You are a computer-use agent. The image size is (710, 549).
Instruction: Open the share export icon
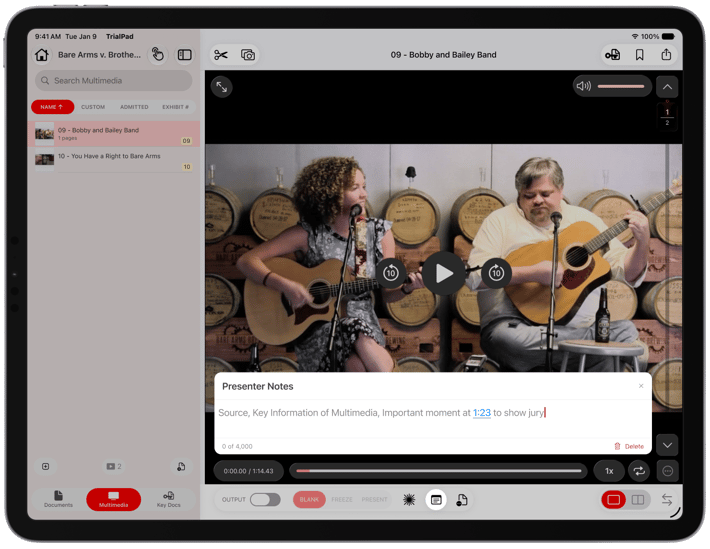point(666,55)
